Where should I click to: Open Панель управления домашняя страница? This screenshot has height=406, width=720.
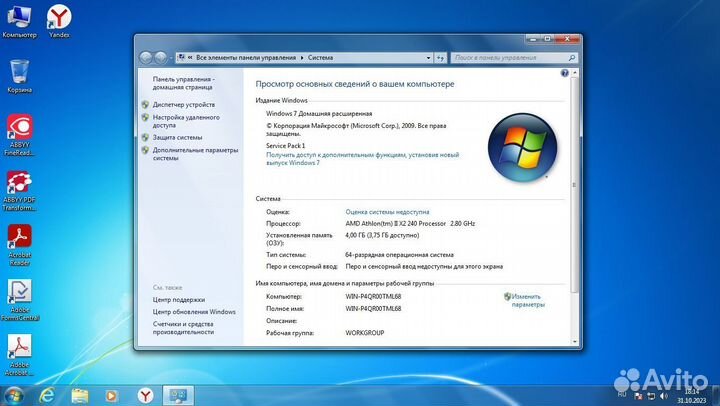(x=184, y=83)
